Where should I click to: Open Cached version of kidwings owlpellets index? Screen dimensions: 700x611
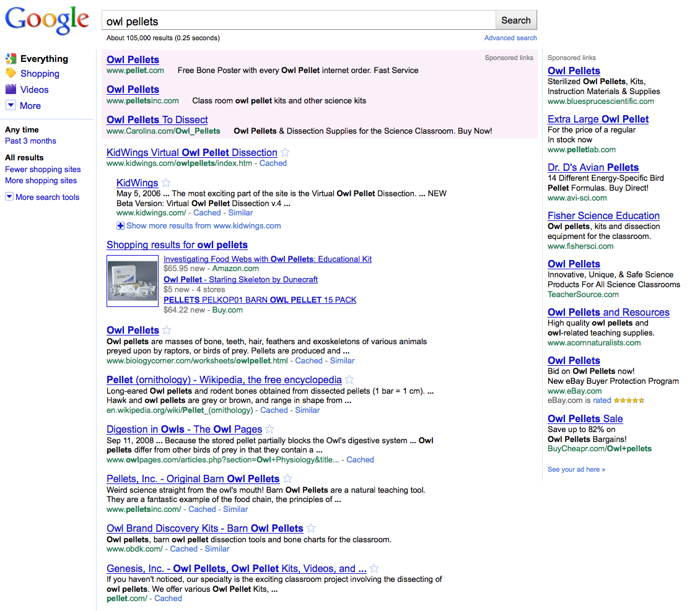(x=273, y=163)
